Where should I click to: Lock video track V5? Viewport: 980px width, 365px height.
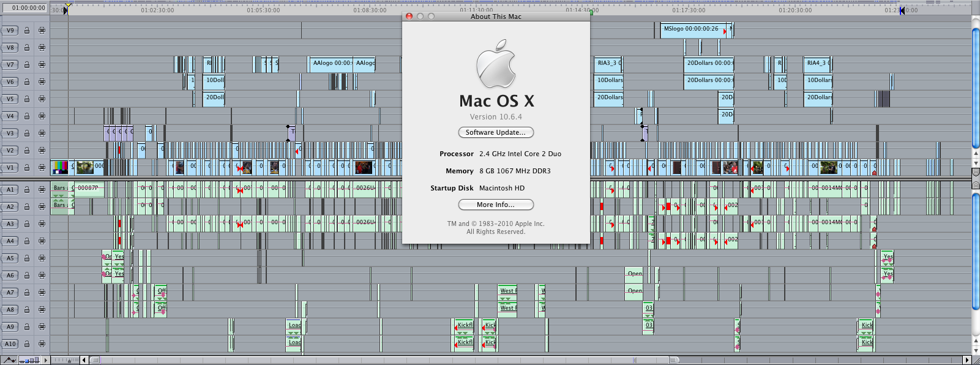(27, 99)
